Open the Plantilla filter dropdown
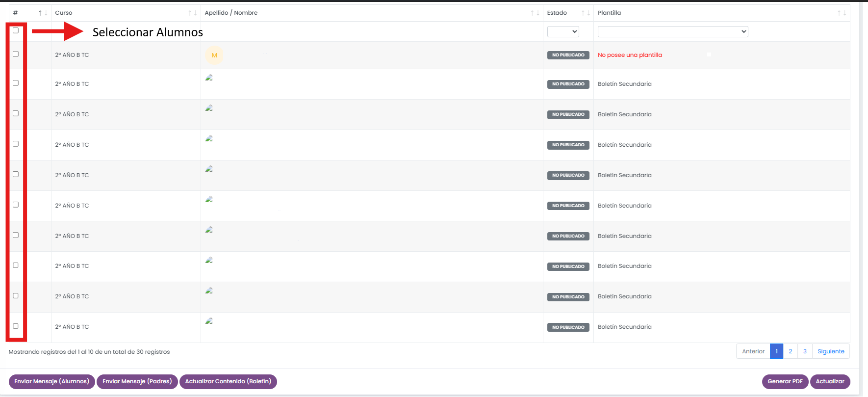868x397 pixels. point(673,31)
